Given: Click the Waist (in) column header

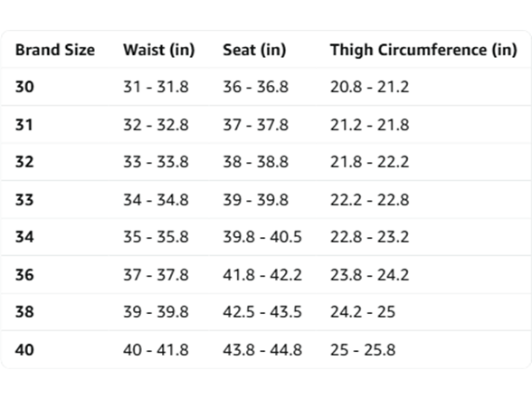Looking at the screenshot, I should (x=159, y=50).
